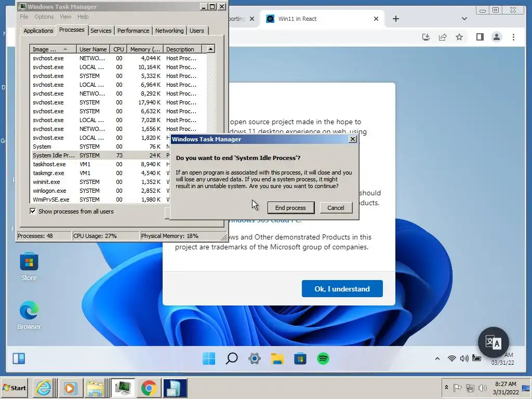This screenshot has height=399, width=532.
Task: Show hidden Win11 tray icons chevron
Action: coord(437,358)
